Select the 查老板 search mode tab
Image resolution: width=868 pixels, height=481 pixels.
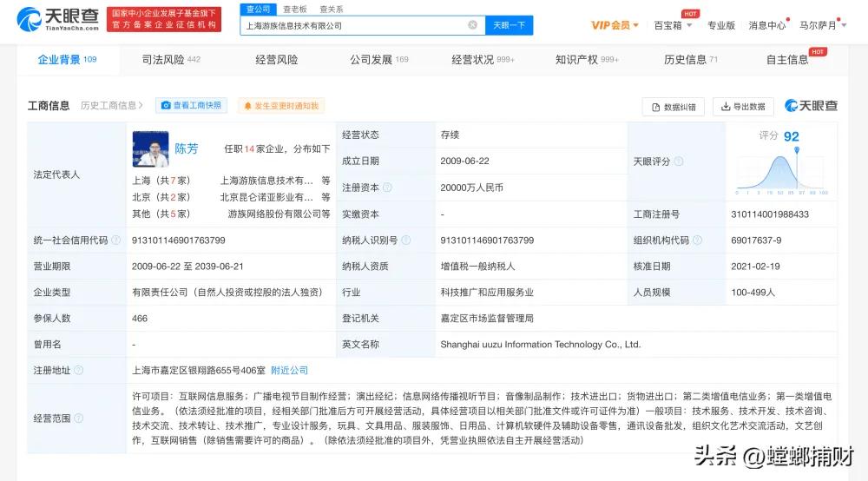tap(295, 9)
